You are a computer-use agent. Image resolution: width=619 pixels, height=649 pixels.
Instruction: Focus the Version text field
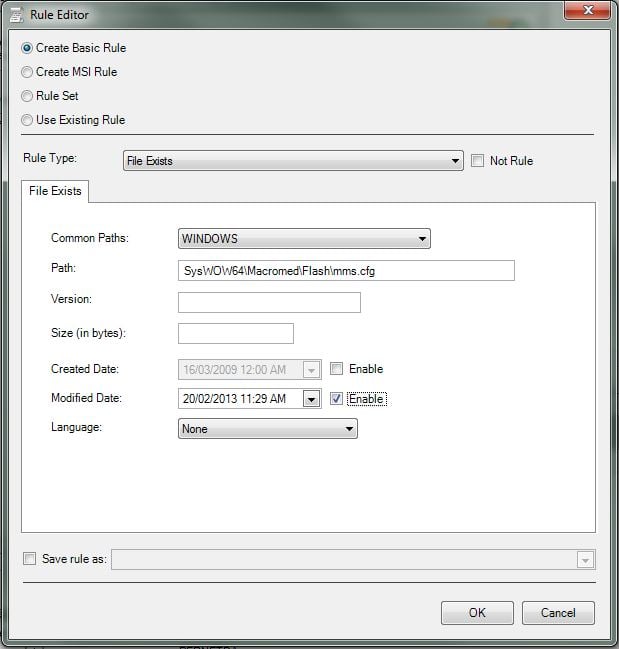[x=269, y=303]
